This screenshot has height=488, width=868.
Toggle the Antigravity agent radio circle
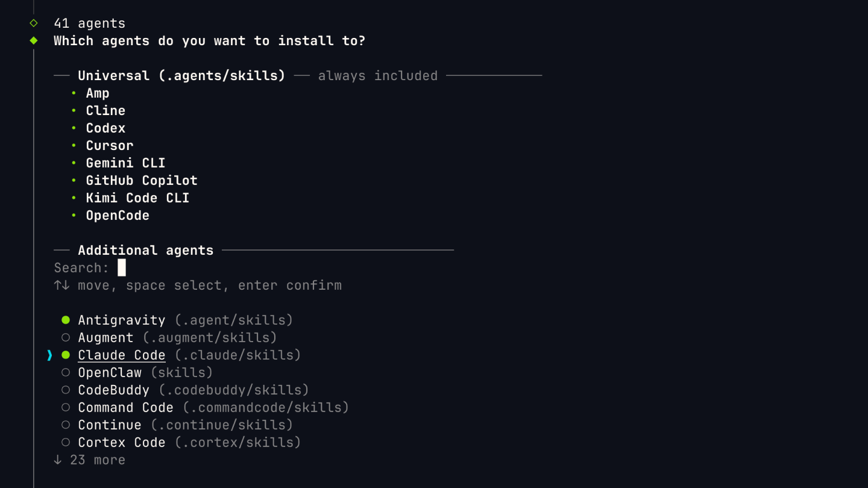pos(66,320)
